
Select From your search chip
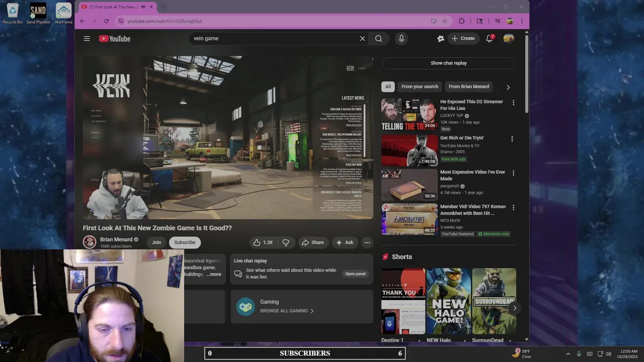(x=420, y=86)
